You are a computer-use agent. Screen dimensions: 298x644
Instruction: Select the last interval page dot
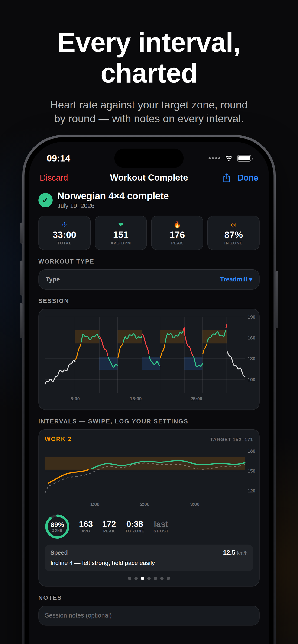[x=168, y=578]
